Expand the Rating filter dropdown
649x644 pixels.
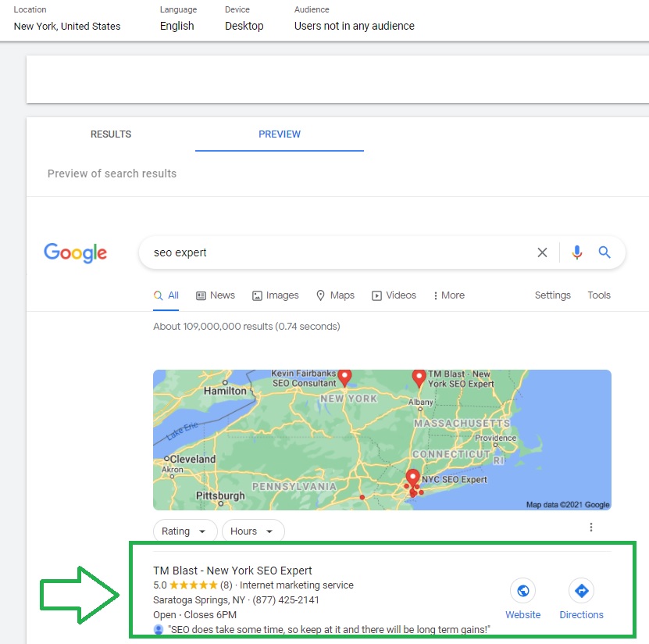click(x=185, y=531)
